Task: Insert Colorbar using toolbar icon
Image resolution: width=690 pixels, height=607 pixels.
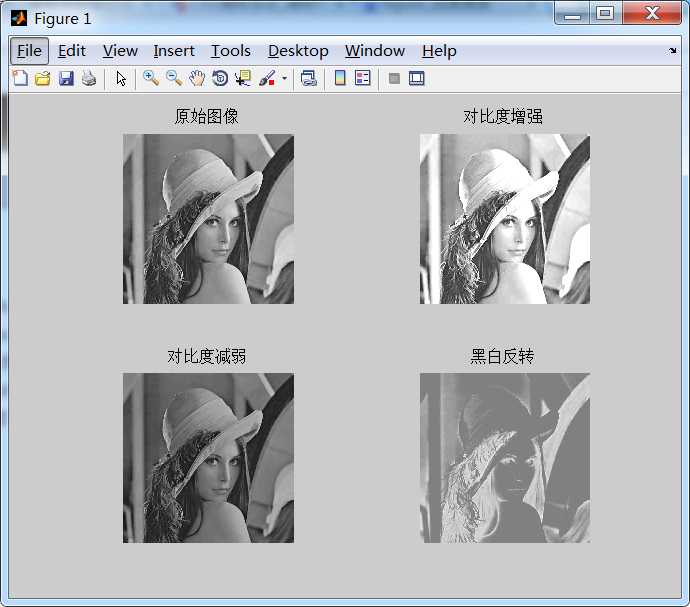Action: click(x=340, y=78)
